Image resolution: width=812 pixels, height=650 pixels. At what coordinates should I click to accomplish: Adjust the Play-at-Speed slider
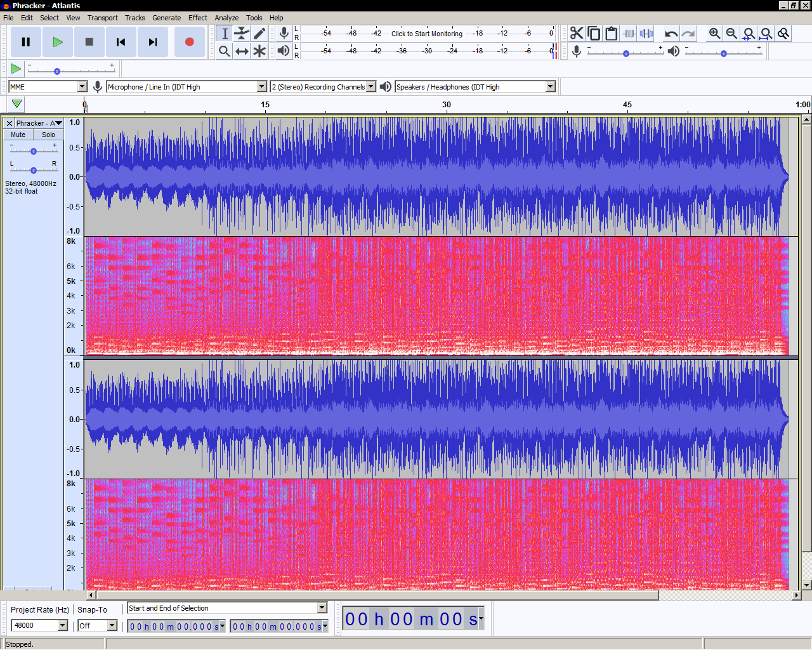click(57, 71)
